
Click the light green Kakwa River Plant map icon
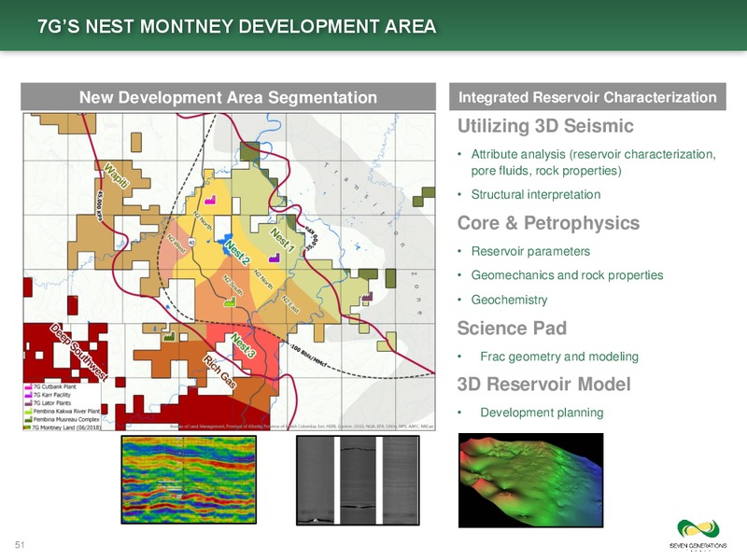coord(230,301)
